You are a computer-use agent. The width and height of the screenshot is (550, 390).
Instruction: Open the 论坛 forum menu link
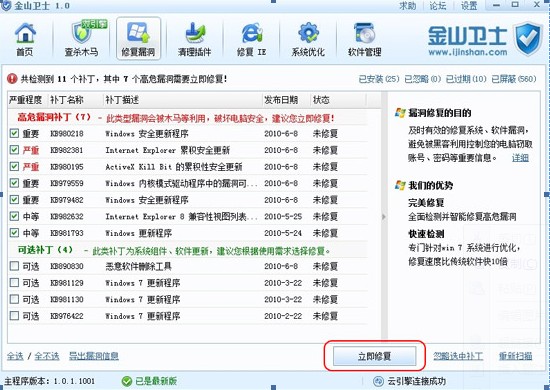pos(437,6)
